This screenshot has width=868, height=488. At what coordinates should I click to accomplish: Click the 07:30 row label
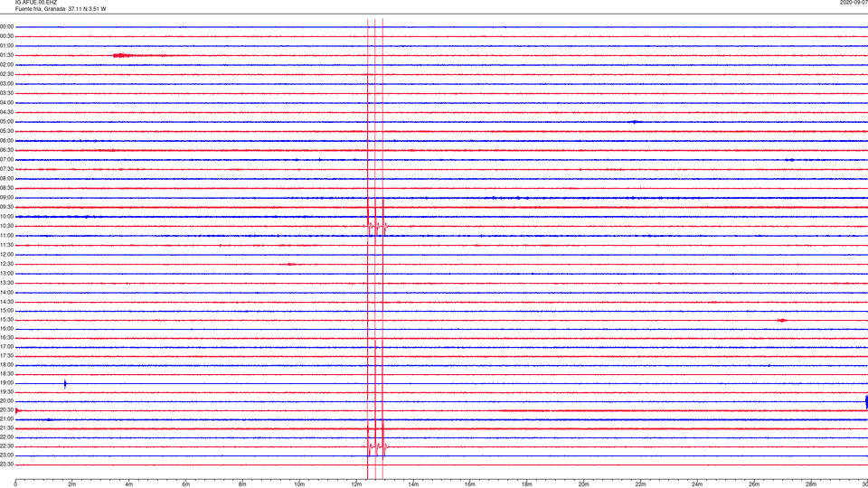6,169
